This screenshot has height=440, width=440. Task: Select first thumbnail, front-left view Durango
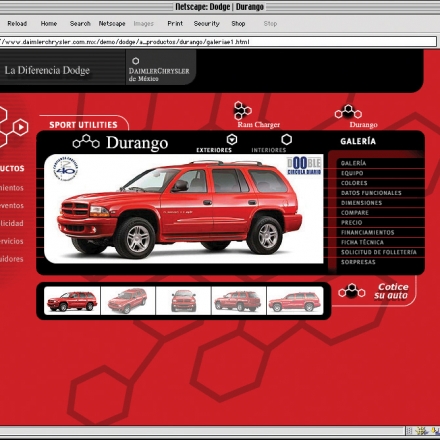(x=72, y=301)
